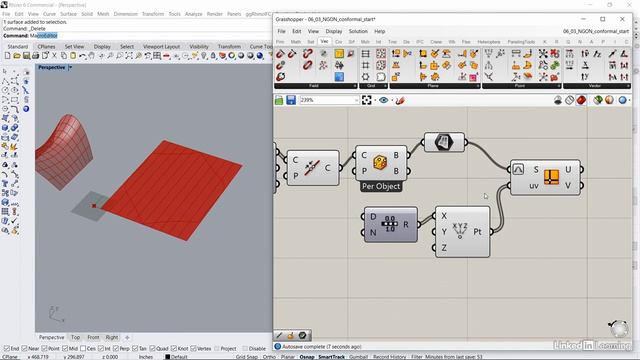Click the Open folder icon in Rhino toolbar
Screen dimensions: 640x360
tap(17, 56)
